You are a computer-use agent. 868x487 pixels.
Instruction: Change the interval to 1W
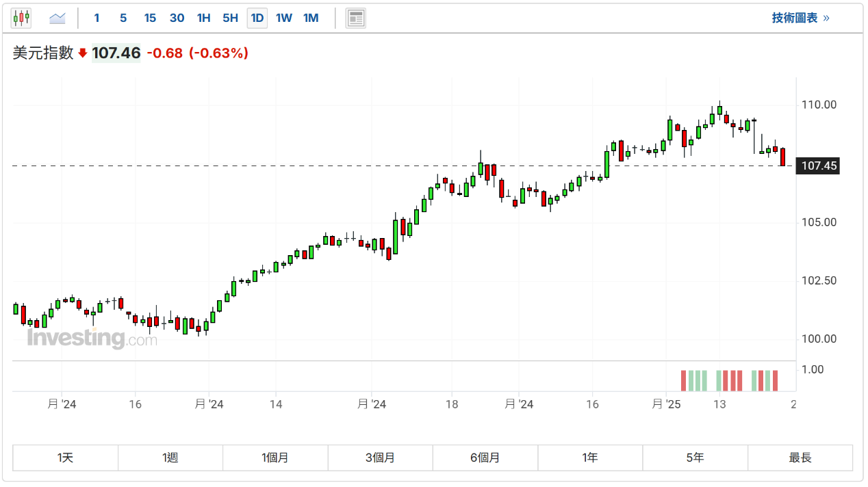[x=284, y=18]
